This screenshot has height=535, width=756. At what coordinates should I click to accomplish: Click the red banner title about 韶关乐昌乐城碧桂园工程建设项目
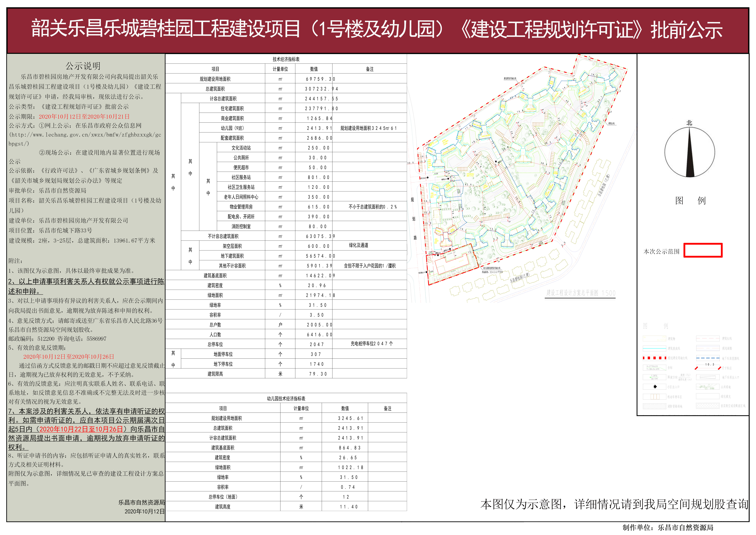coord(377,29)
